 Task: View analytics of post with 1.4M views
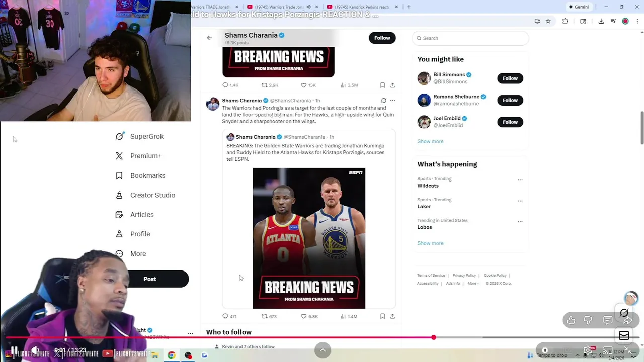349,316
